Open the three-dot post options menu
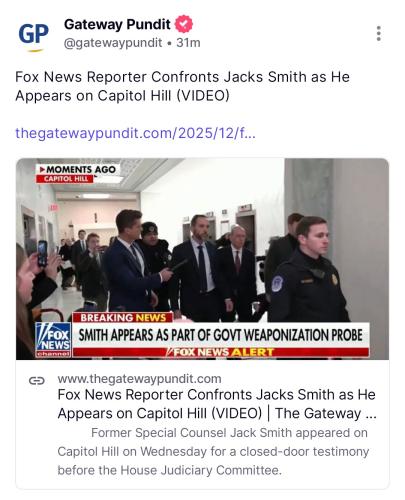 tap(378, 34)
